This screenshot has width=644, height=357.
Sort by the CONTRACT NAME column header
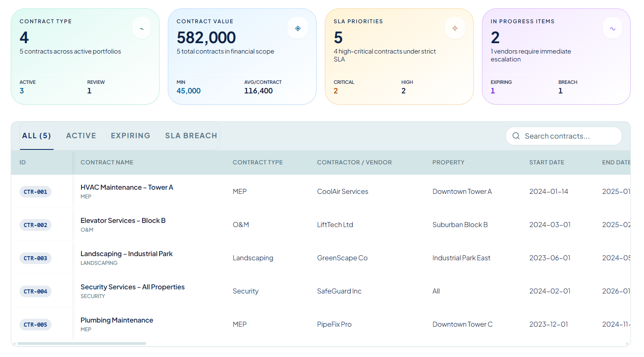coord(107,162)
